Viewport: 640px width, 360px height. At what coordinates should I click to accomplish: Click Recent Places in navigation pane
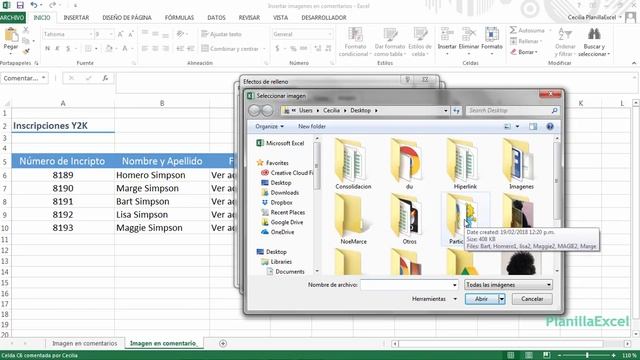click(287, 212)
